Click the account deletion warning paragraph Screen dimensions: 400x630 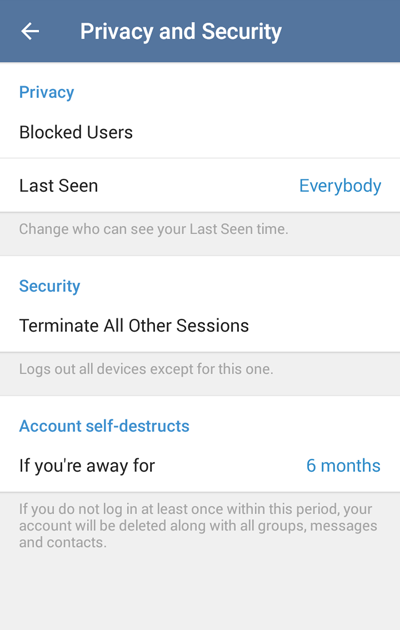click(198, 526)
